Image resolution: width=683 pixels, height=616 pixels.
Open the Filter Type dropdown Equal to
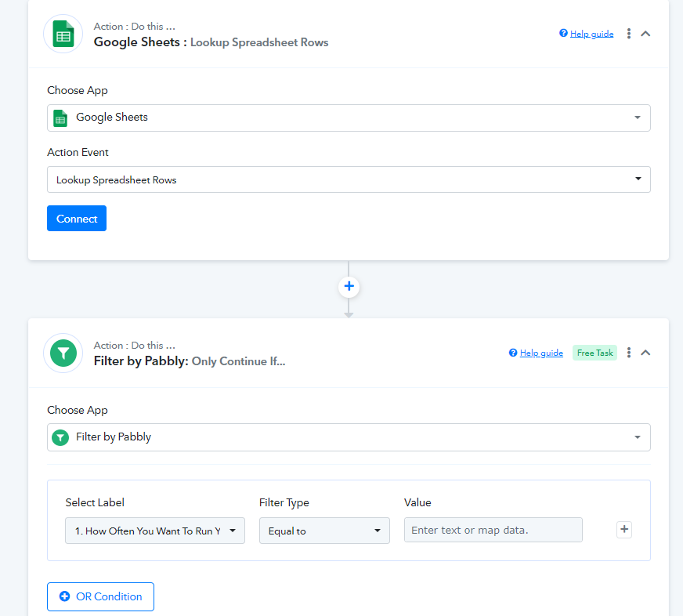click(x=324, y=531)
